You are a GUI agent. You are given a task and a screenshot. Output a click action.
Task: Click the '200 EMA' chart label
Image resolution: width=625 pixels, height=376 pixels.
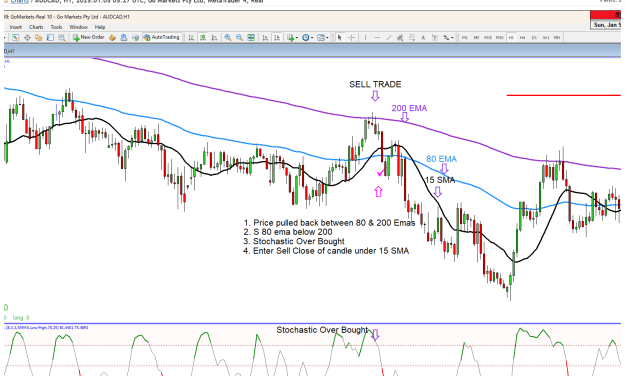409,108
